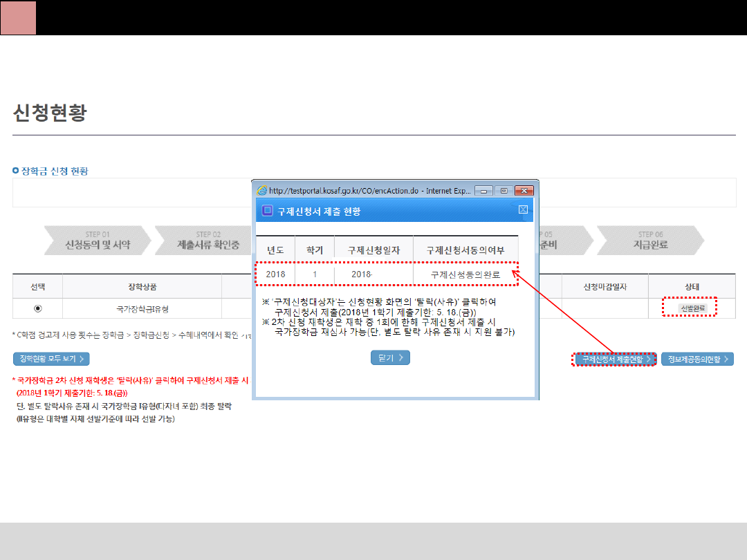The image size is (747, 560).
Task: Open 구제신청서 제출현황 button
Action: 615,360
